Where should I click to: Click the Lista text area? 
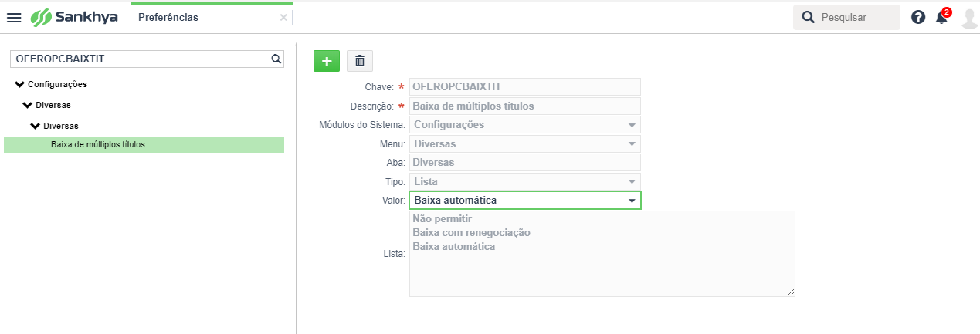[x=602, y=254]
